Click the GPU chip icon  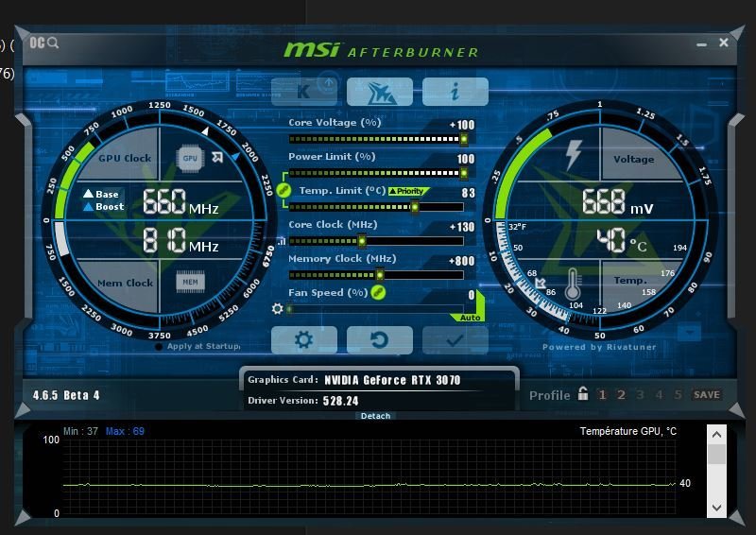(x=190, y=158)
